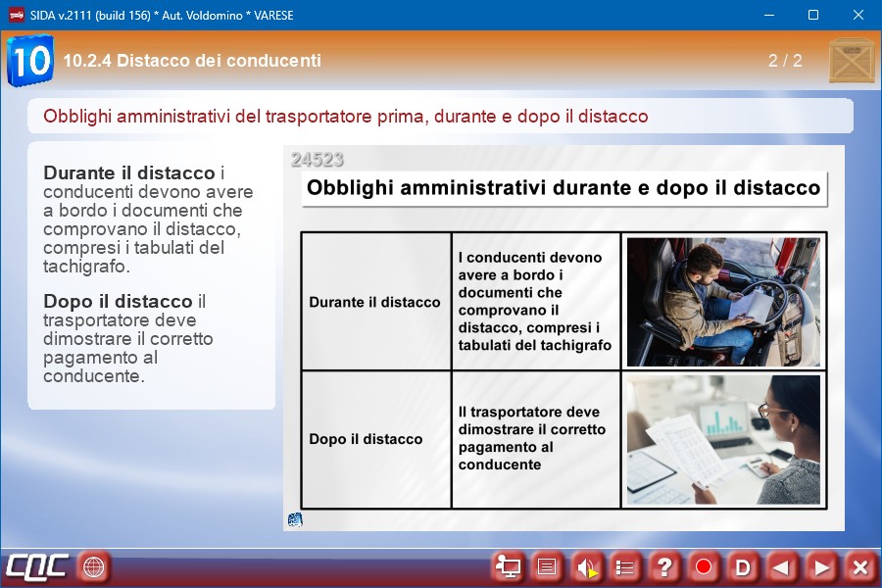Click the 'Dopo il distacco' table cell

click(375, 439)
